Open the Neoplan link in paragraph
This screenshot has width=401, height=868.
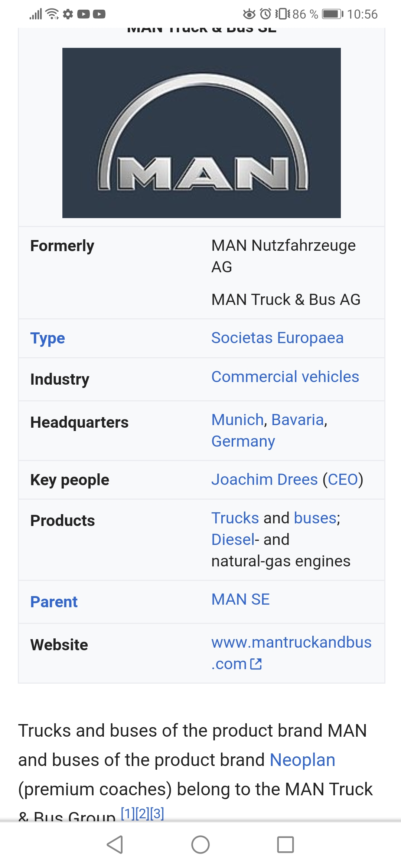pyautogui.click(x=303, y=760)
